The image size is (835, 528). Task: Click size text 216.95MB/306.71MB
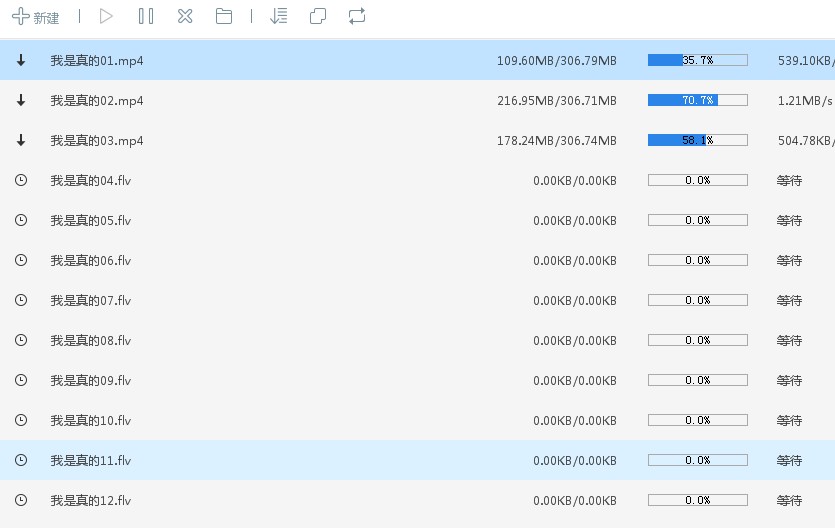point(556,101)
